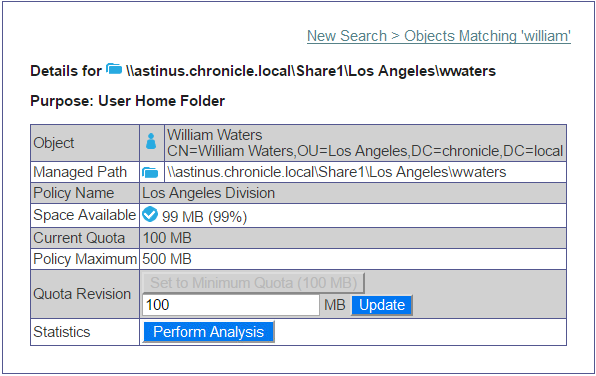Click the Managed Path folder icon
Image resolution: width=596 pixels, height=376 pixels.
150,173
